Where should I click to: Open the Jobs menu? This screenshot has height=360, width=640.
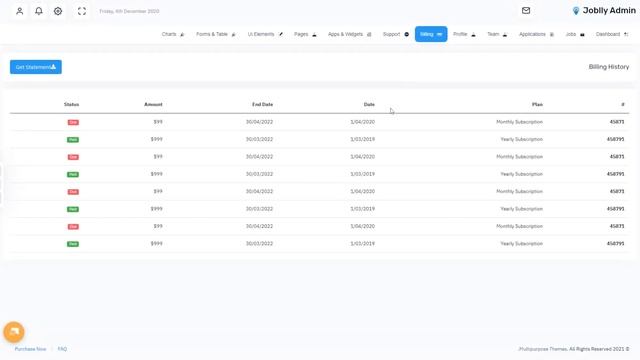[x=575, y=34]
